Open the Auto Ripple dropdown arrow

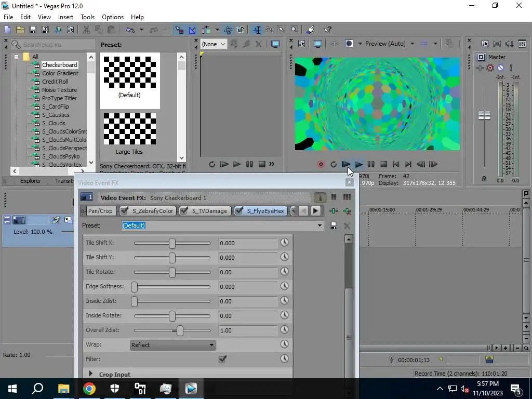point(217,30)
